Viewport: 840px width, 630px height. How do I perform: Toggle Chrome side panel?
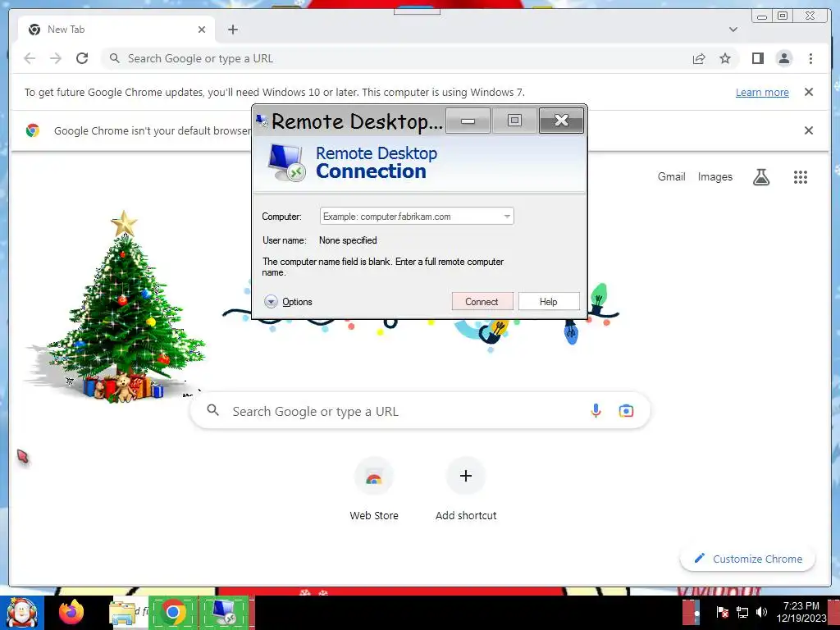point(757,58)
